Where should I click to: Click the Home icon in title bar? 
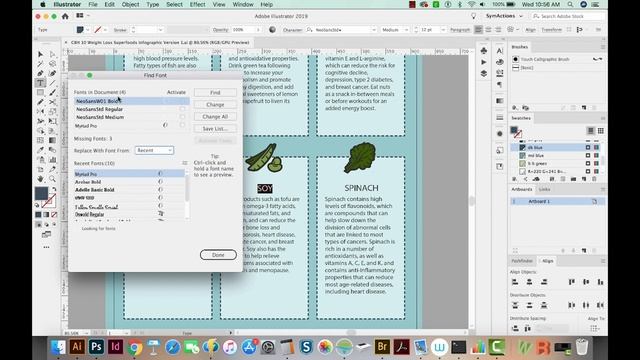[65, 16]
